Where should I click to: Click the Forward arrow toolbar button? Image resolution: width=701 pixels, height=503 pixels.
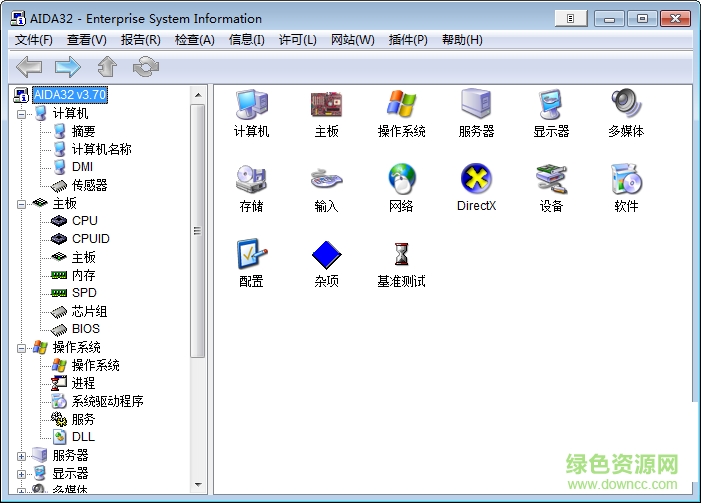pos(68,67)
